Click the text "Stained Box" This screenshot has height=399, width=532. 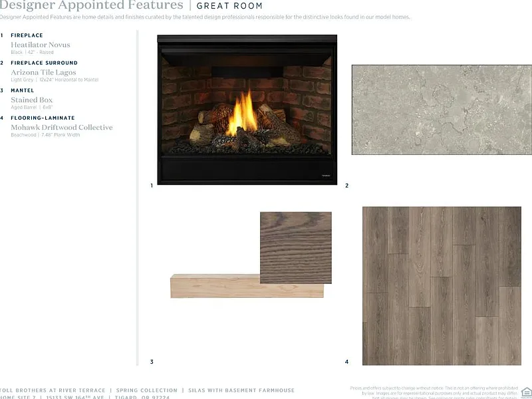31,100
